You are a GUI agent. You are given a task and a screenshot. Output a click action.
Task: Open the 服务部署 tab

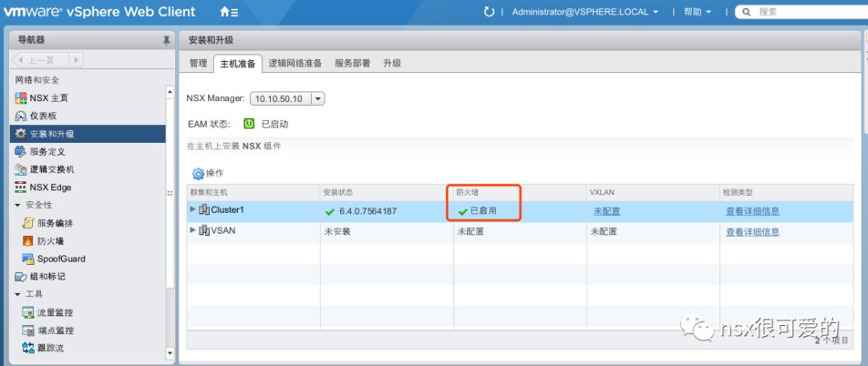coord(352,63)
